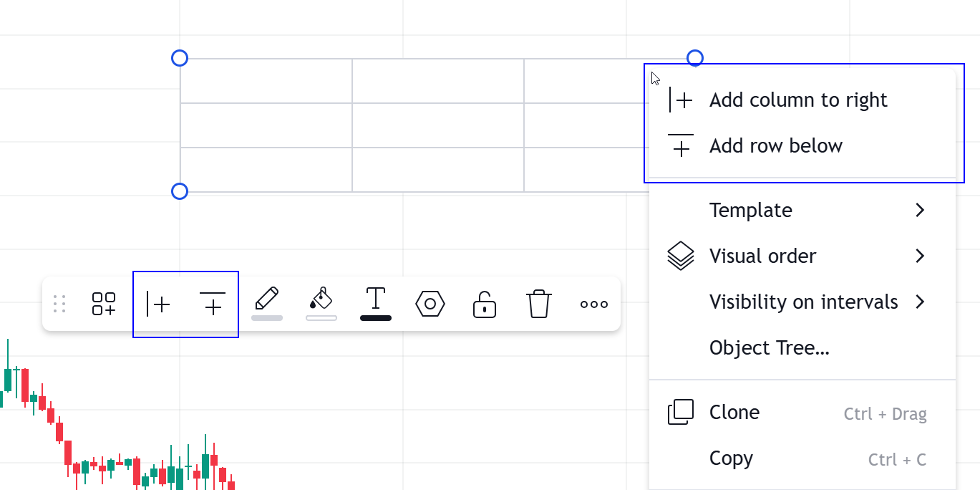This screenshot has height=490, width=980.
Task: Click the text color T icon
Action: tap(376, 302)
